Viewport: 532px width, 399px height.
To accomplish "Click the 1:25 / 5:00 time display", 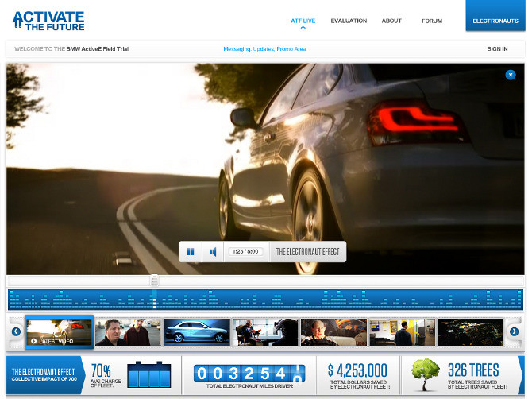I will (x=245, y=252).
